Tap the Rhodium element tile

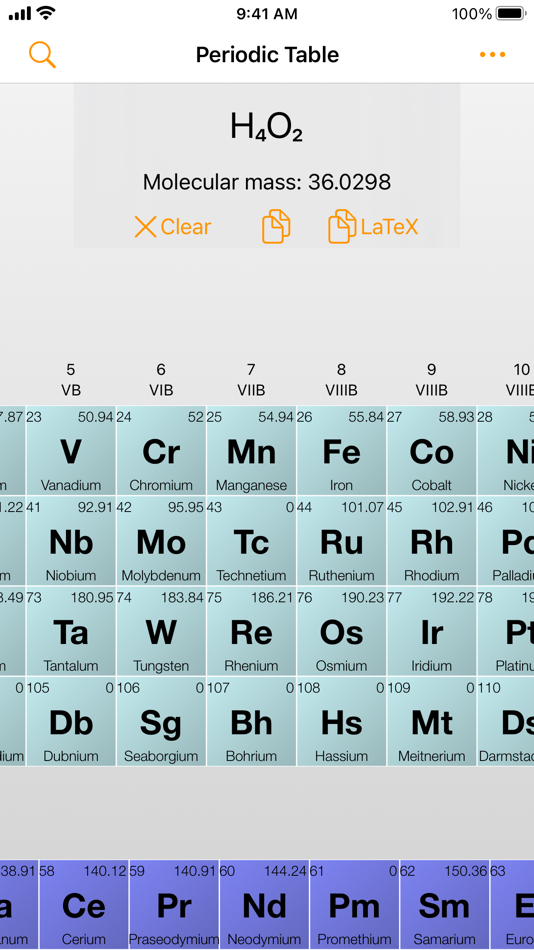pyautogui.click(x=432, y=541)
